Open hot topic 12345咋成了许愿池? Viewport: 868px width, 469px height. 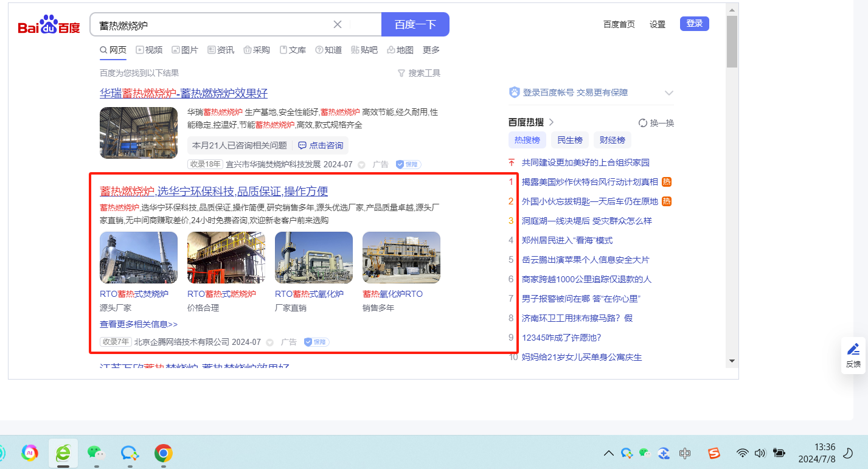[561, 338]
